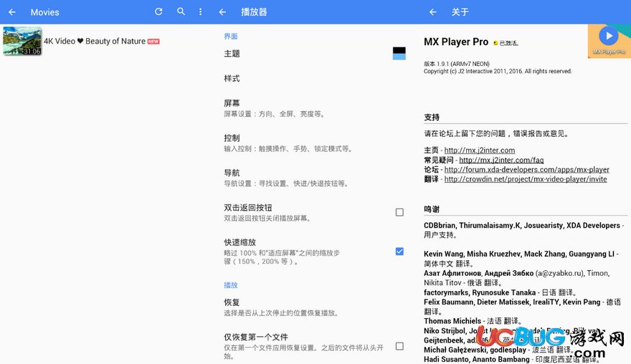Refresh the Movies list
This screenshot has width=631, height=364.
[x=158, y=11]
